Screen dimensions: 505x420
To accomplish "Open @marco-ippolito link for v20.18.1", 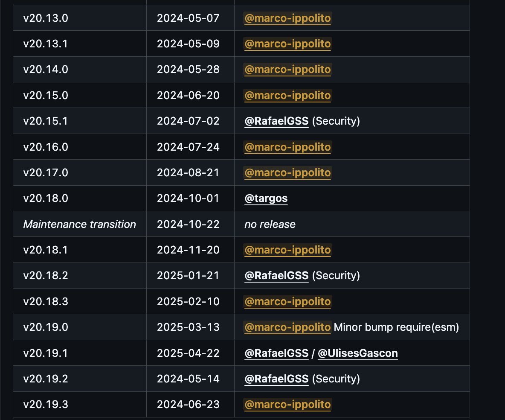I will pos(287,250).
